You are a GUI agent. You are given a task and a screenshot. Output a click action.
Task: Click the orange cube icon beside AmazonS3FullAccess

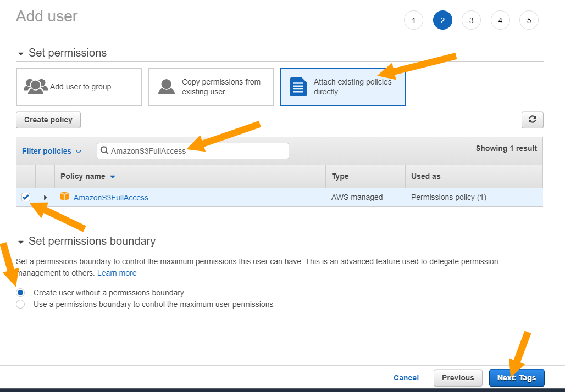tap(64, 196)
